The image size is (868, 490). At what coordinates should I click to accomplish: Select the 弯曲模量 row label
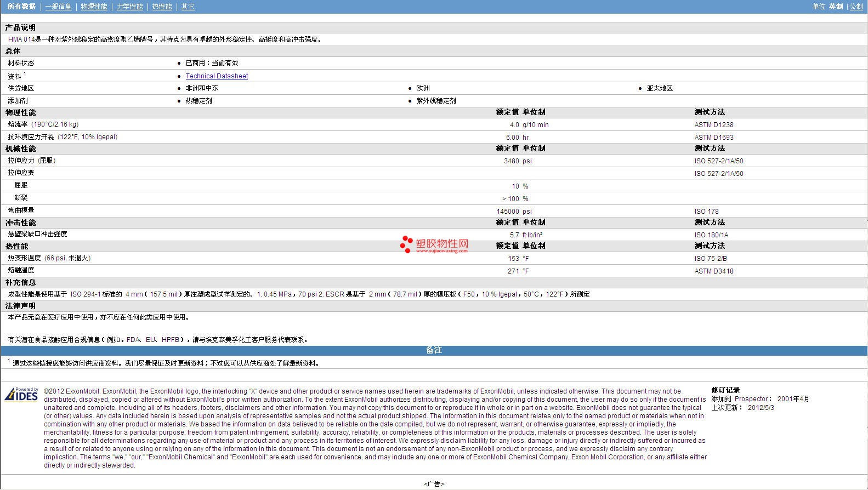tap(21, 210)
